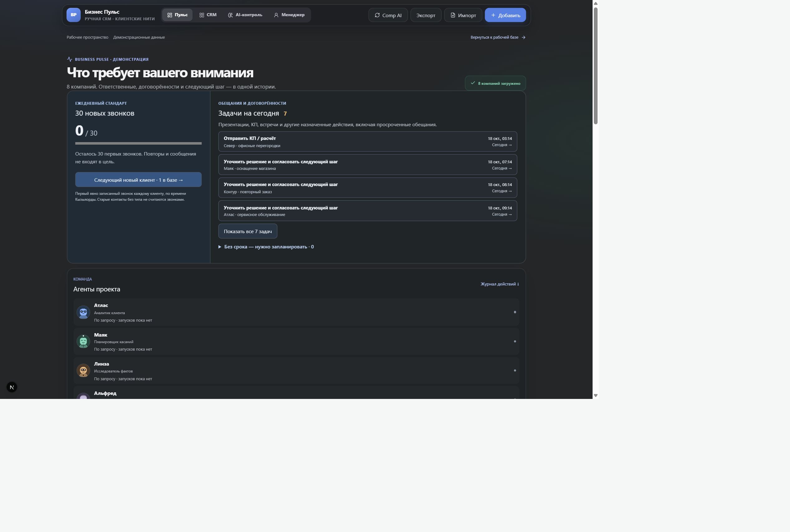Open the Маяк · оснащение магазина task
The image size is (790, 532).
pyautogui.click(x=368, y=165)
